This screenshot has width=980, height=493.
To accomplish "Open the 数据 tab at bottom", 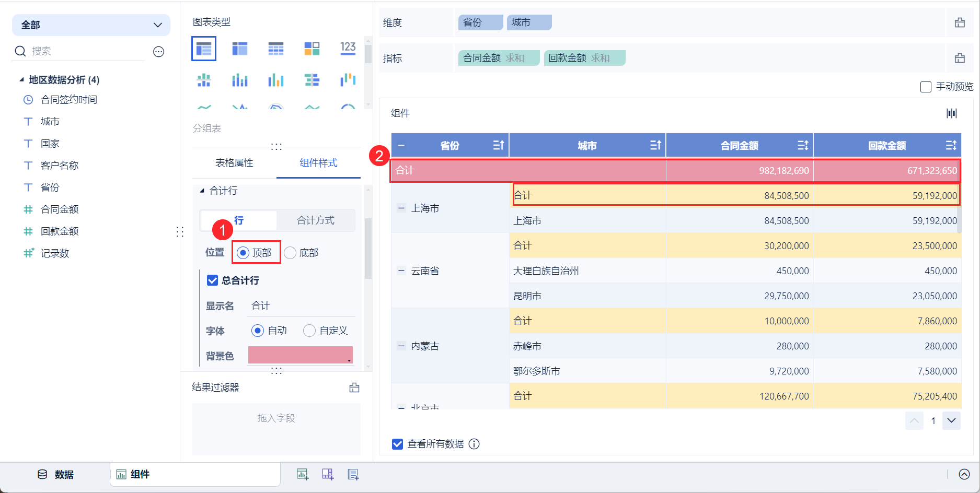I will [55, 474].
